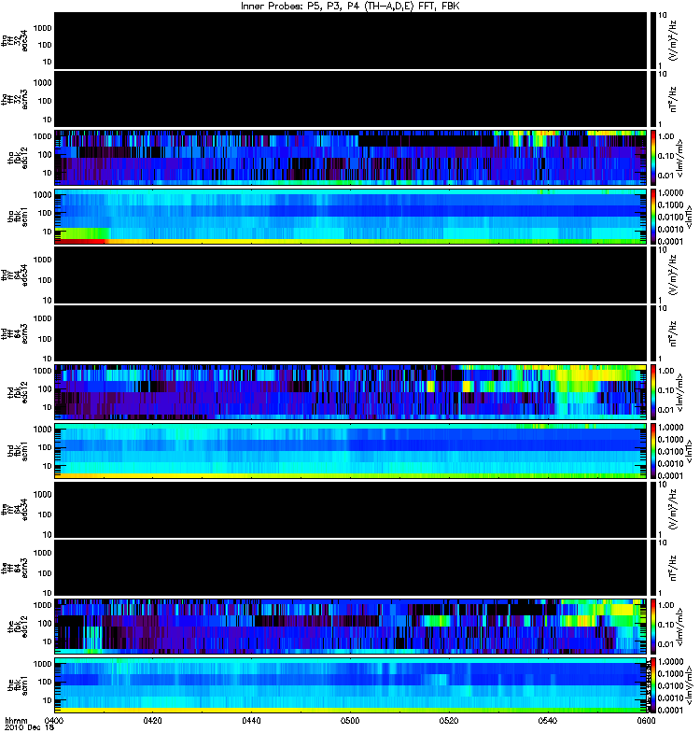This screenshot has width=700, height=747.
Task: Click the plot title 'Inner Probes: P5, P3, P4'
Action: (300, 7)
